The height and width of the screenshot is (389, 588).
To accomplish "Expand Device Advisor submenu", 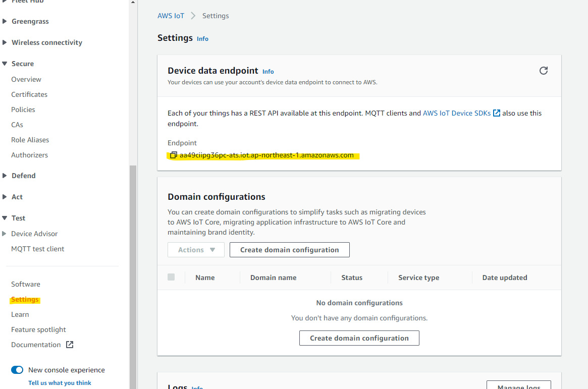I will click(x=4, y=234).
